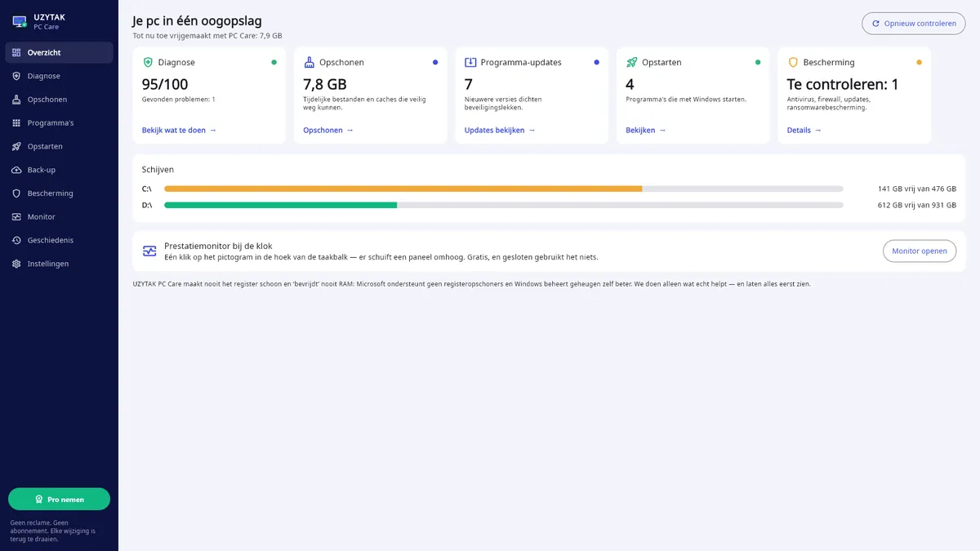This screenshot has width=980, height=551.
Task: Click the broom icon on Opschonen card
Action: [309, 62]
